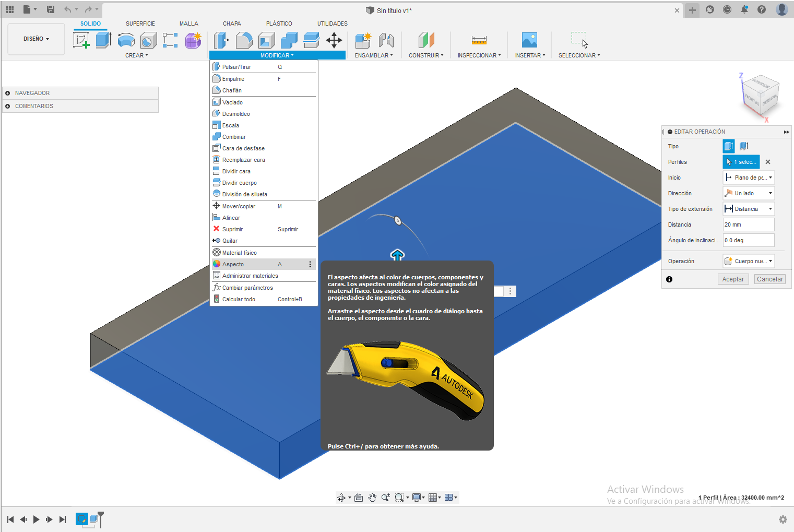794x532 pixels.
Task: Click the Aceptar button
Action: pos(733,279)
